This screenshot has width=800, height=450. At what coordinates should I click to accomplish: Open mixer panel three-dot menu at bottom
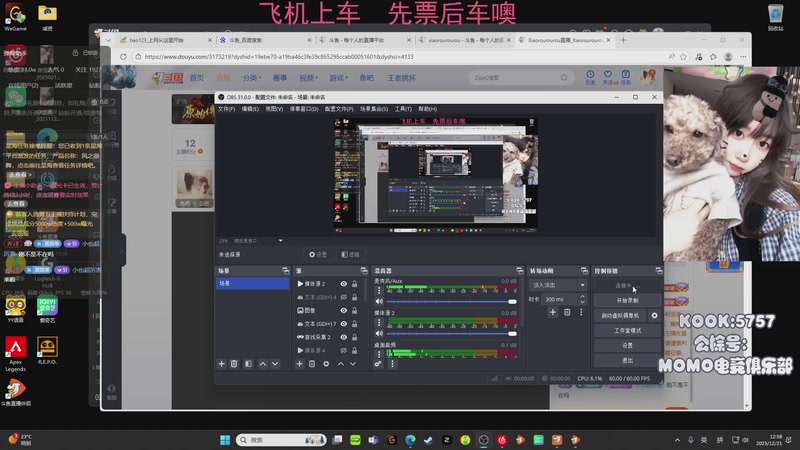click(x=392, y=364)
